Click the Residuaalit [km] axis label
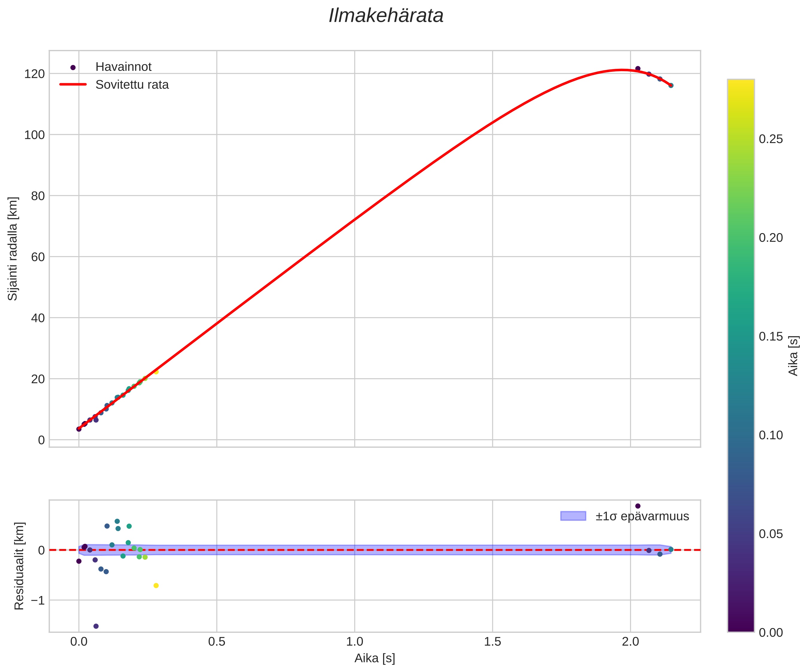The width and height of the screenshot is (807, 672). click(x=19, y=565)
